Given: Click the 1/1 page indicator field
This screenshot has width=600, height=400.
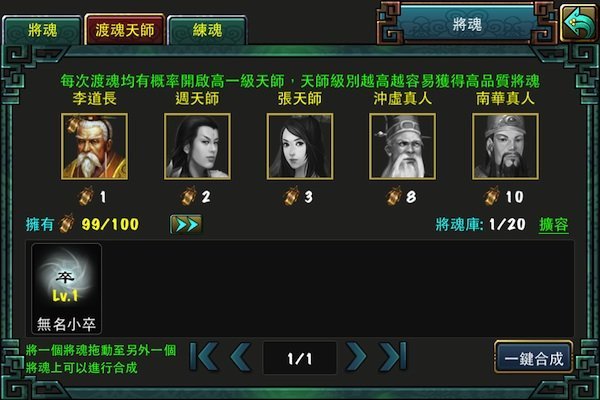Looking at the screenshot, I should (x=300, y=358).
